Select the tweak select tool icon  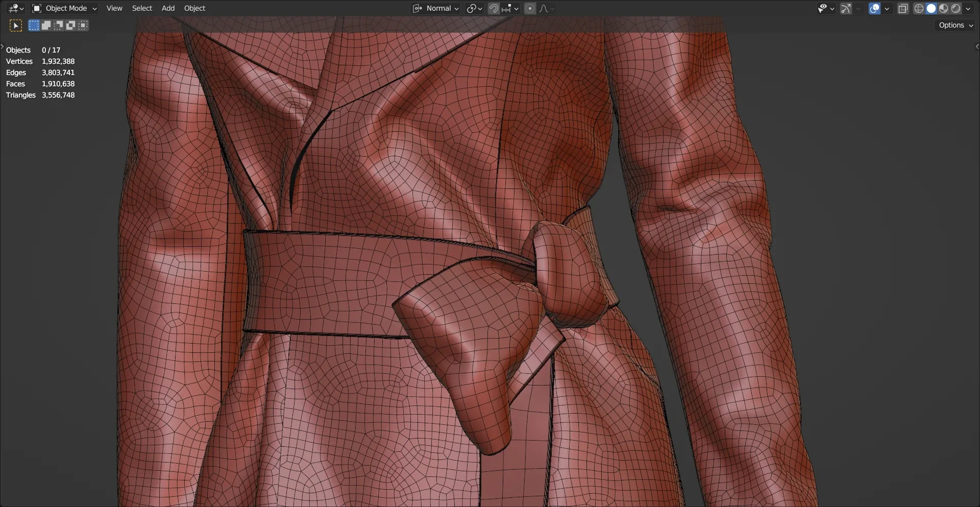tap(16, 26)
